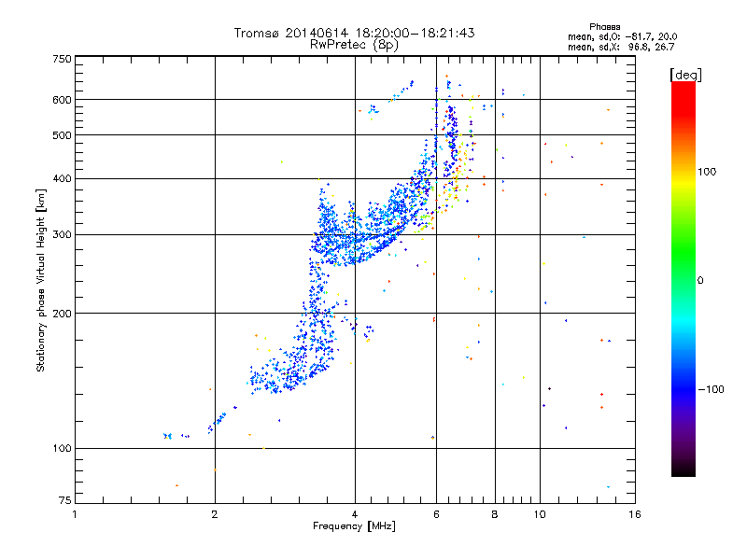The image size is (747, 560).
Task: Click the x-axis tick label '10'
Action: [540, 514]
